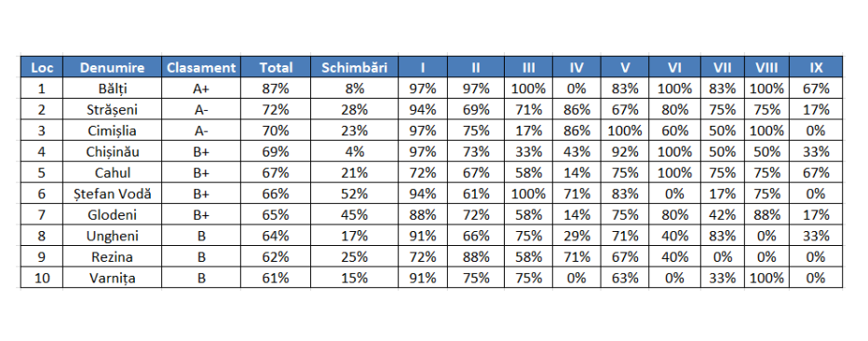Select the Cahul cell
This screenshot has width=868, height=341.
coord(113,172)
